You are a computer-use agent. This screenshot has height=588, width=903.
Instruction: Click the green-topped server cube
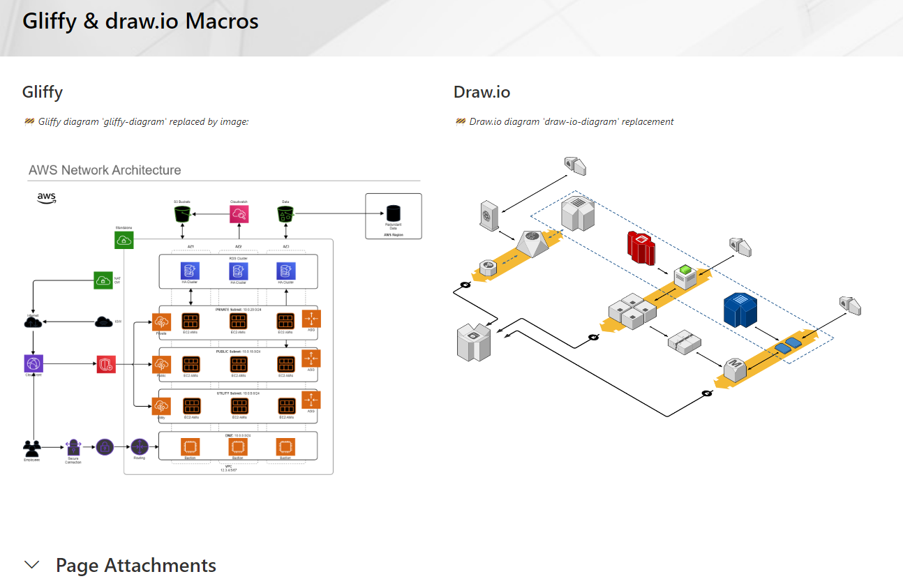tap(686, 277)
